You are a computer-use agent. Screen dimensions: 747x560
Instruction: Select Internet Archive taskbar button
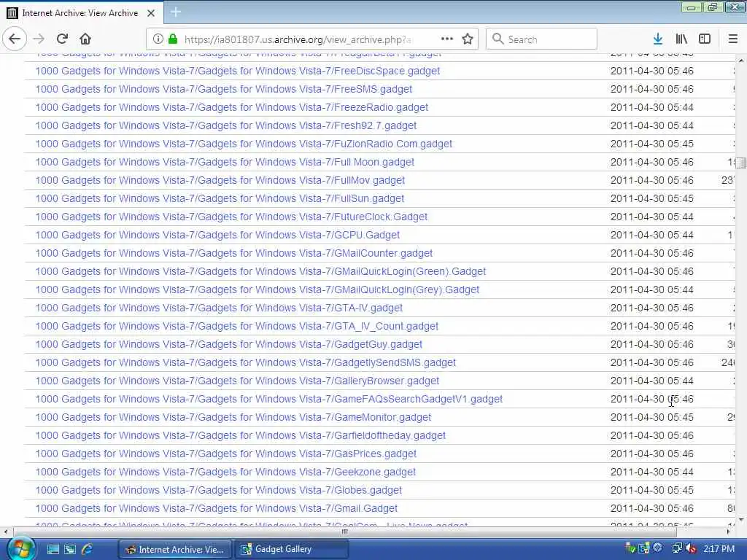tap(174, 550)
